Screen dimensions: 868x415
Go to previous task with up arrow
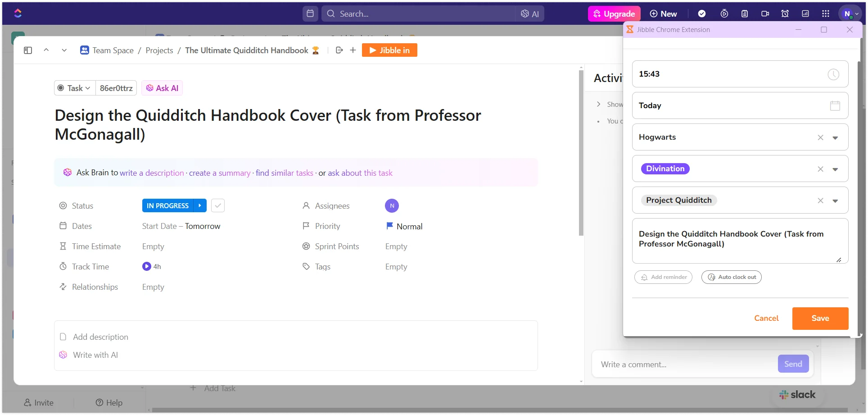[46, 50]
